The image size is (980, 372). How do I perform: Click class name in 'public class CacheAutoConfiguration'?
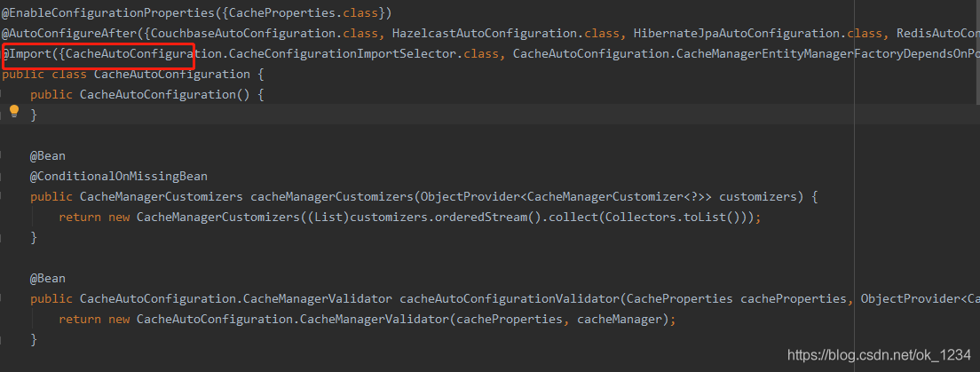172,75
